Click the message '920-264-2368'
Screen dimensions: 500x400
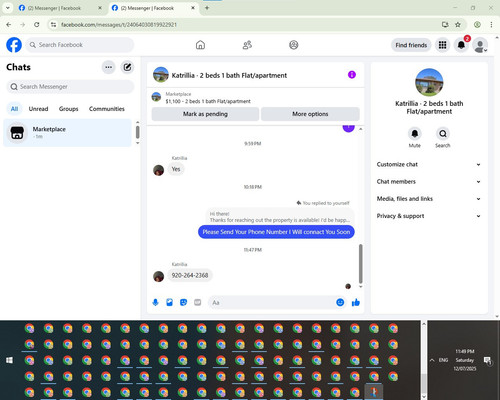tap(190, 275)
